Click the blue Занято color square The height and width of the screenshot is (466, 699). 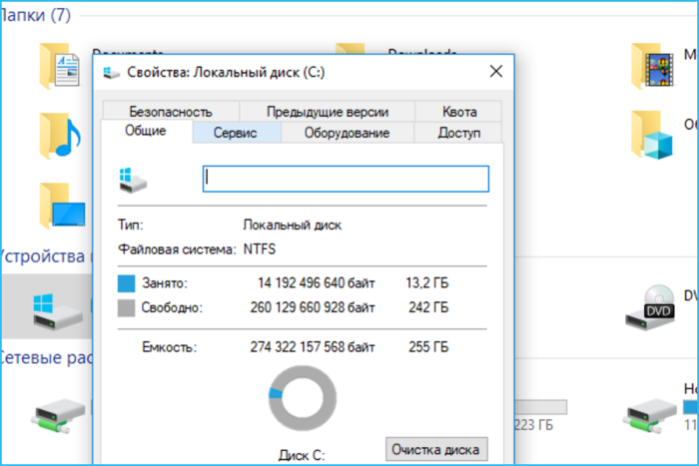pyautogui.click(x=126, y=283)
